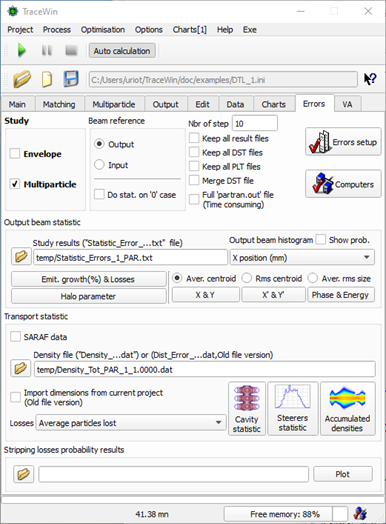Image resolution: width=386 pixels, height=524 pixels.
Task: Check Keep all DST files
Action: click(x=194, y=152)
